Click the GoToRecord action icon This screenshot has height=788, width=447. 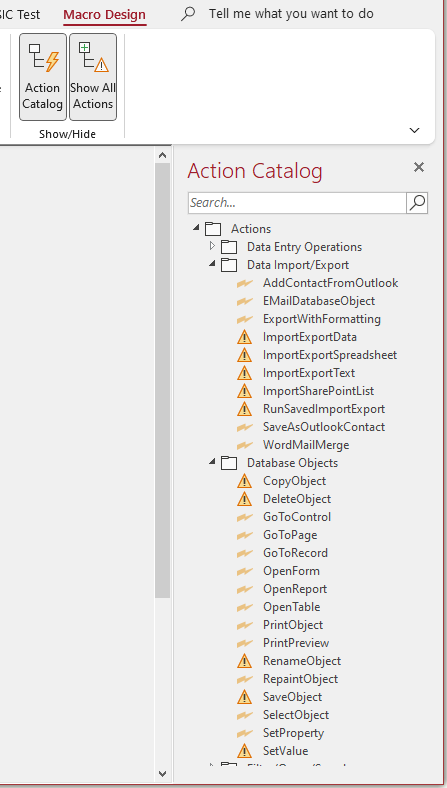244,554
